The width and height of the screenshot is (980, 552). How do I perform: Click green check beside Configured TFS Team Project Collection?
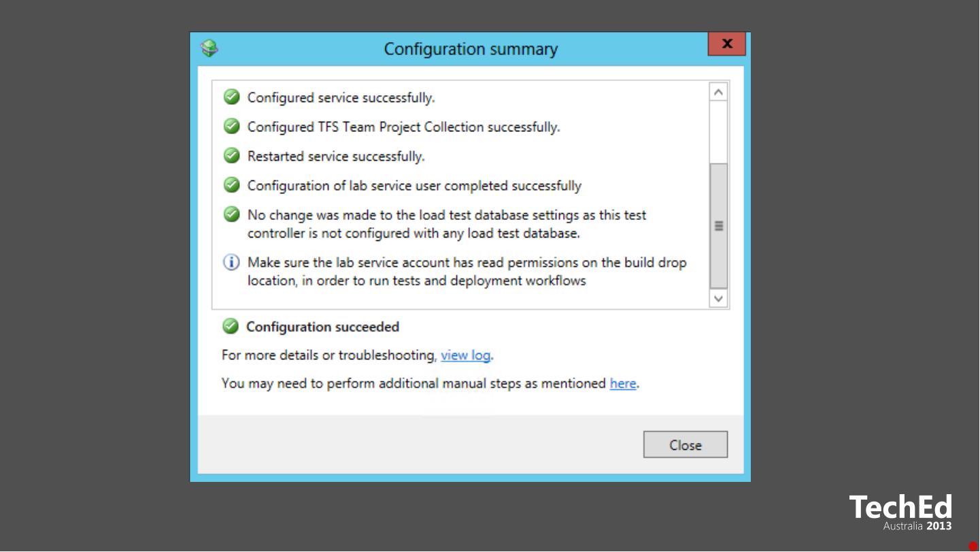pyautogui.click(x=232, y=127)
